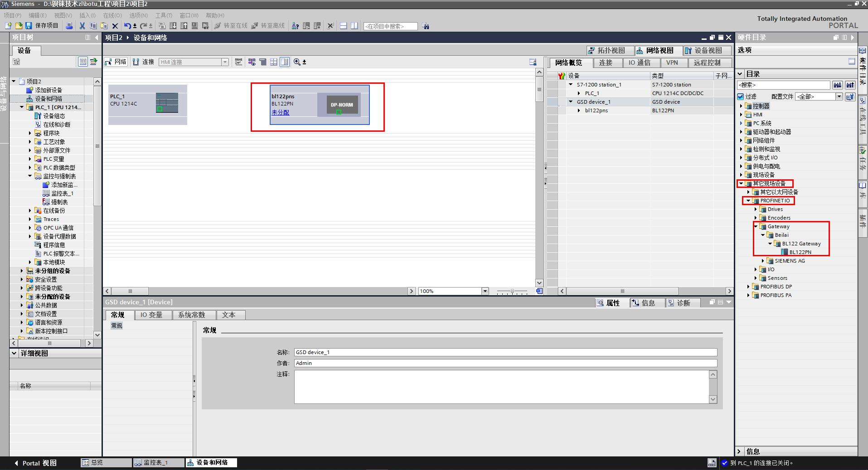Image resolution: width=868 pixels, height=470 pixels.
Task: Click the search upward icon in hardware catalog
Action: coord(850,85)
